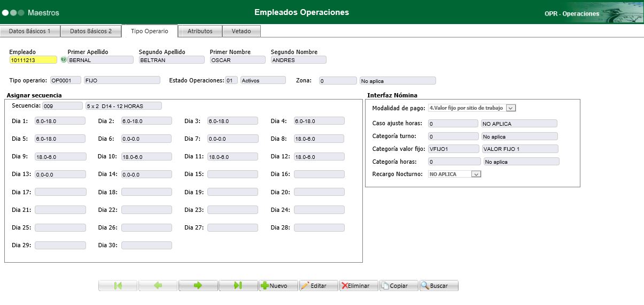The width and height of the screenshot is (644, 305).
Task: Click Caso ajuste horas code field
Action: 453,124
